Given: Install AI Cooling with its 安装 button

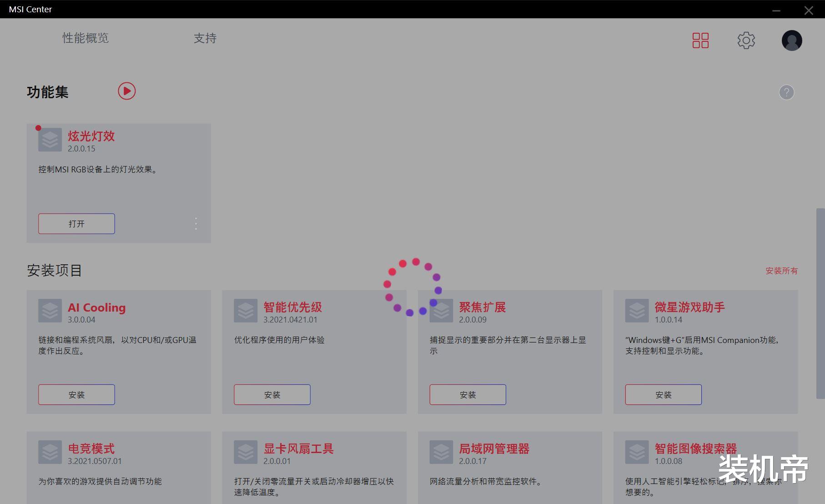Looking at the screenshot, I should coord(76,394).
